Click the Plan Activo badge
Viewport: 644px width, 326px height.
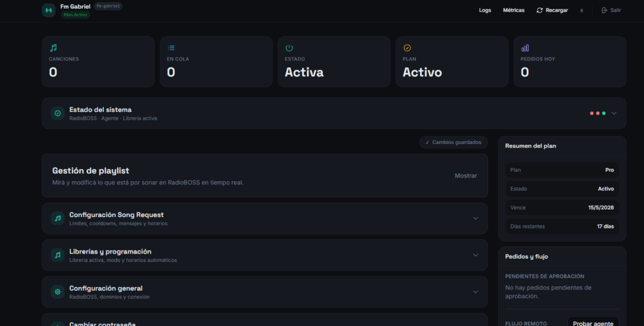tap(75, 15)
